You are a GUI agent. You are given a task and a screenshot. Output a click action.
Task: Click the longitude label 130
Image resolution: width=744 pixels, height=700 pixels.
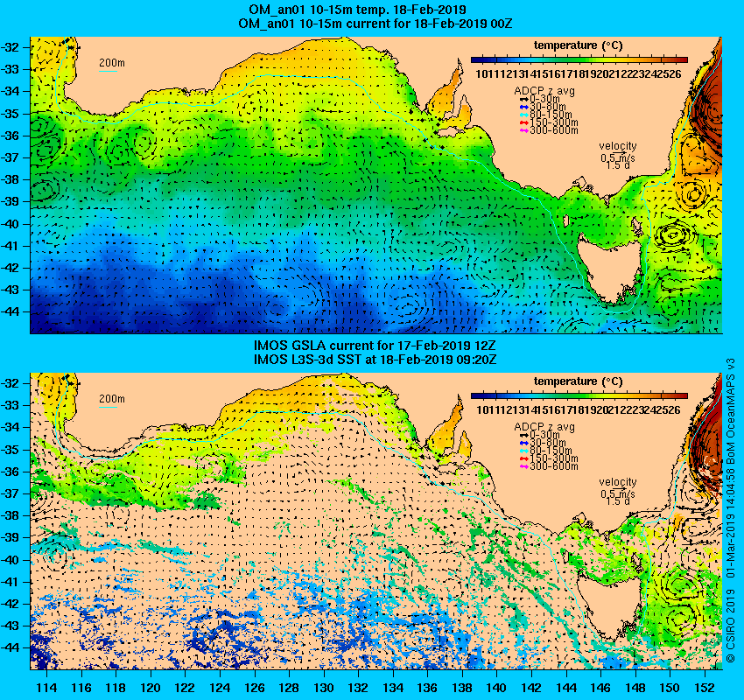(323, 688)
